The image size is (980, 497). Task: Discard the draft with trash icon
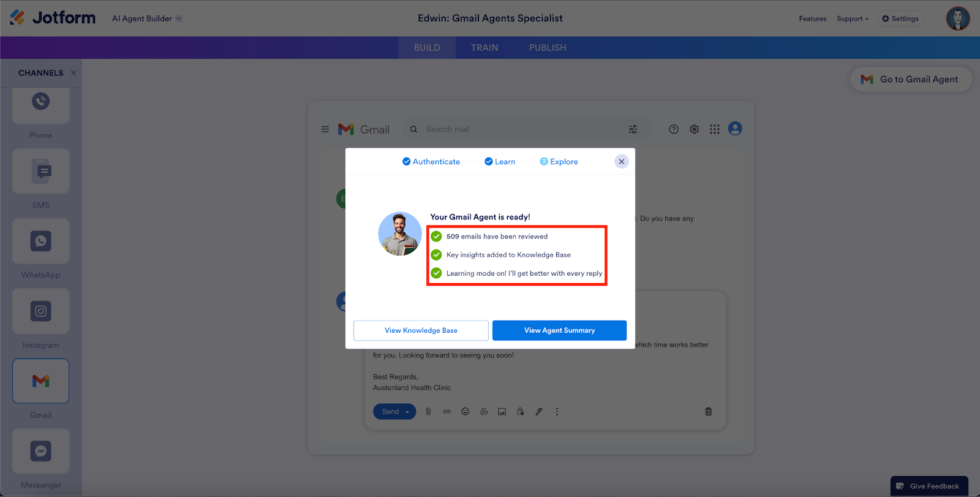(709, 412)
